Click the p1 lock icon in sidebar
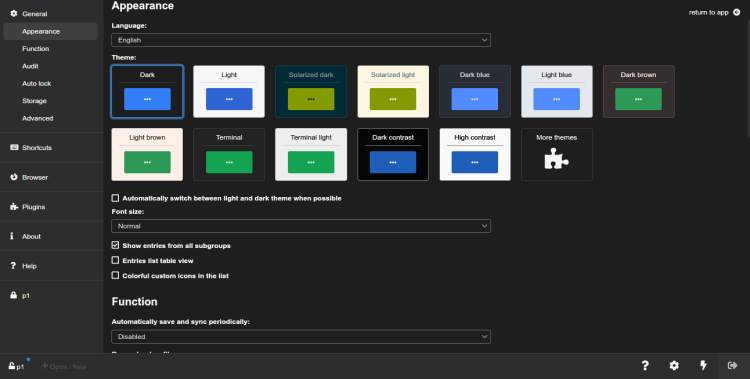Image resolution: width=750 pixels, height=379 pixels. [x=13, y=295]
